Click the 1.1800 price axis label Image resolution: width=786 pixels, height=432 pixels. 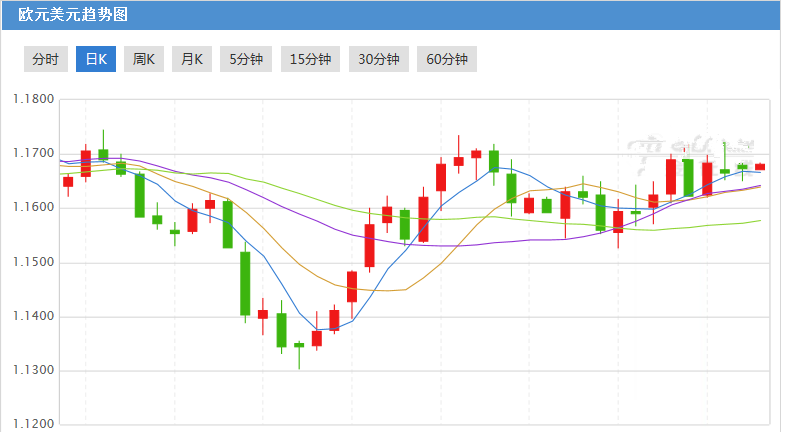(32, 100)
